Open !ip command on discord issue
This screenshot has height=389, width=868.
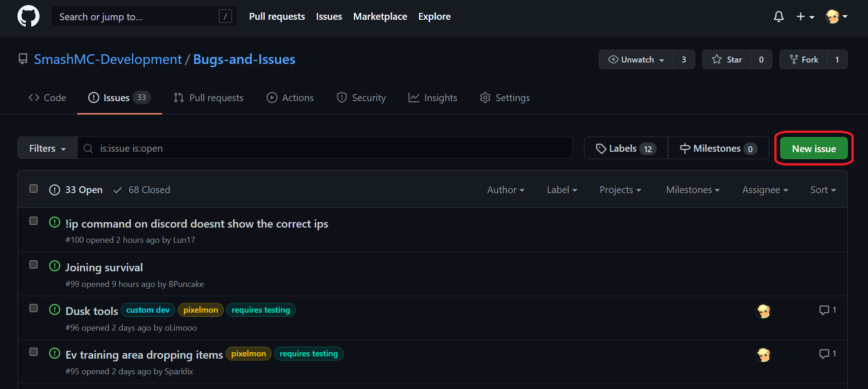click(197, 224)
